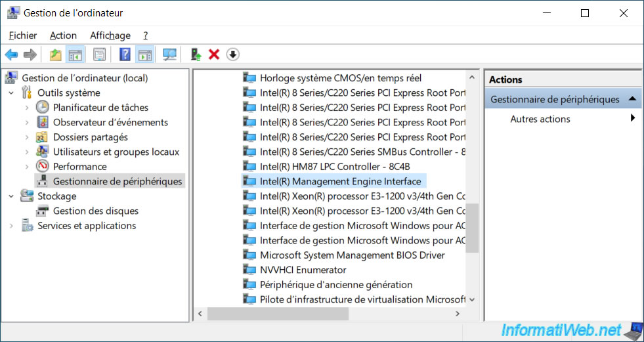644x342 pixels.
Task: Select Utilisateurs et groupes locaux
Action: coord(116,152)
